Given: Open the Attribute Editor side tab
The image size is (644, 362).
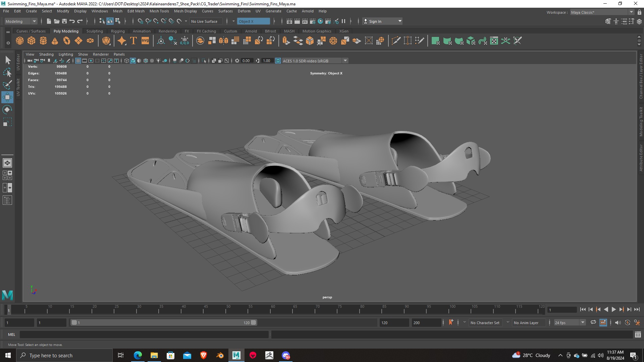Looking at the screenshot, I should [641, 158].
